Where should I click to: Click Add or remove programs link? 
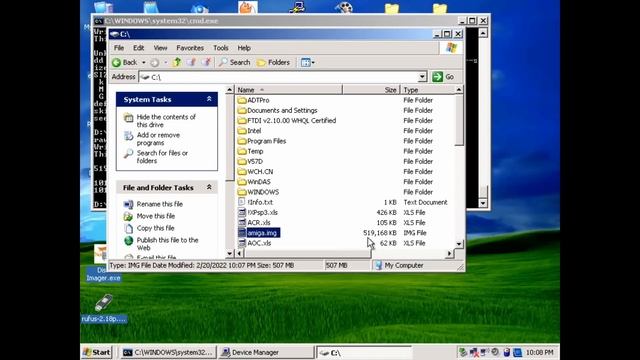click(x=158, y=139)
